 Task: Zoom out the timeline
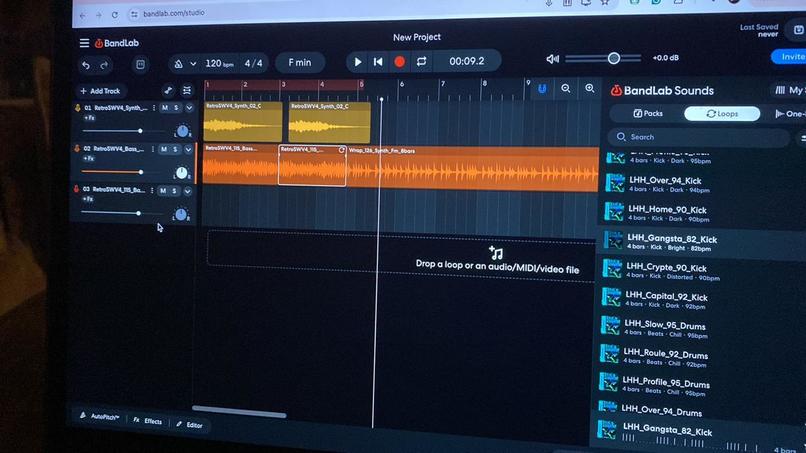click(565, 88)
